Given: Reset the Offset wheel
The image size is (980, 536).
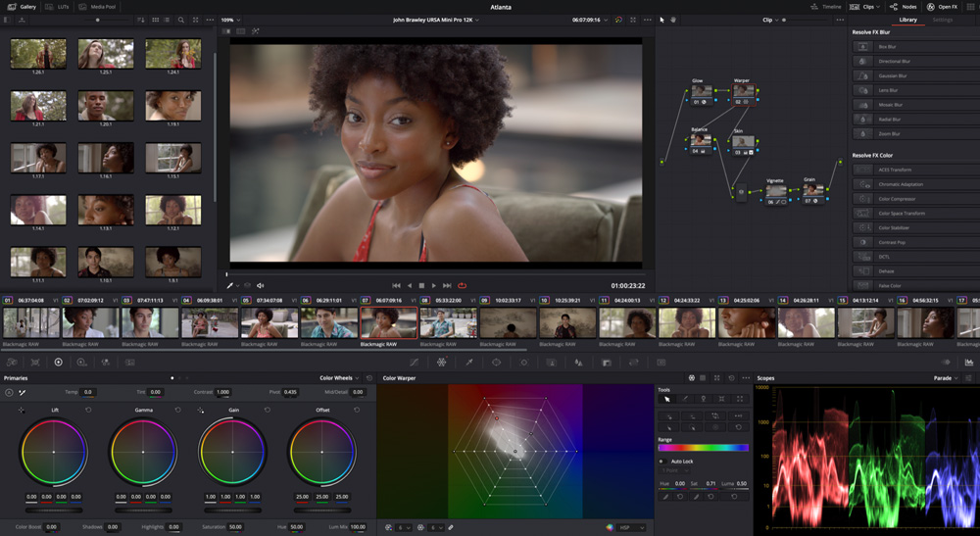Looking at the screenshot, I should click(357, 410).
